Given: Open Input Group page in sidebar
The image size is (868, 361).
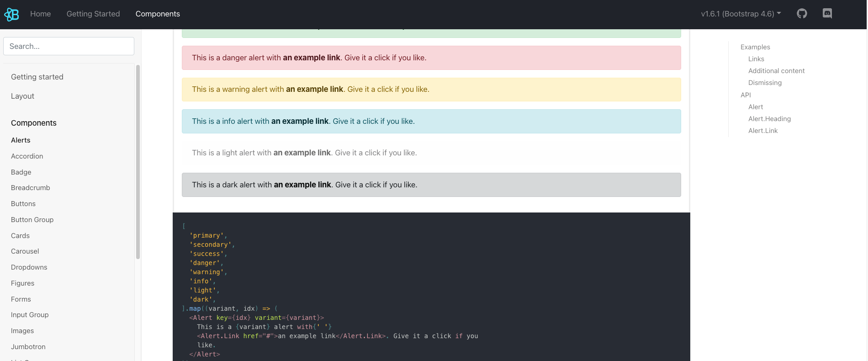Looking at the screenshot, I should (x=30, y=315).
